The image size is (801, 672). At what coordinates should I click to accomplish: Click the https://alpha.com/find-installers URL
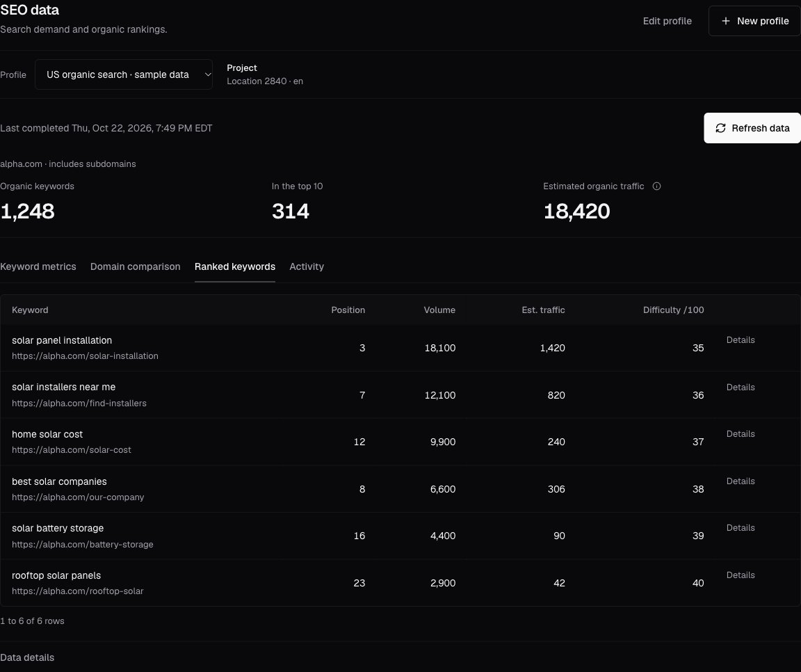coord(79,403)
